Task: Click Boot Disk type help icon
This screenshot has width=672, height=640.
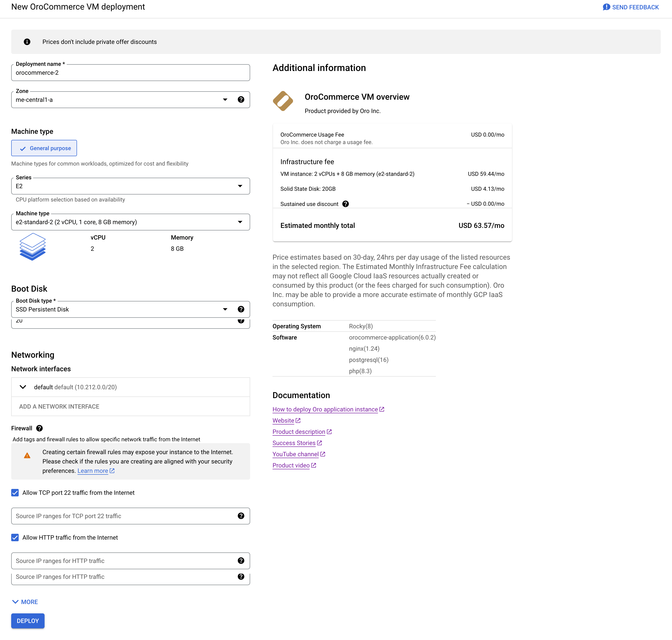Action: pos(241,309)
